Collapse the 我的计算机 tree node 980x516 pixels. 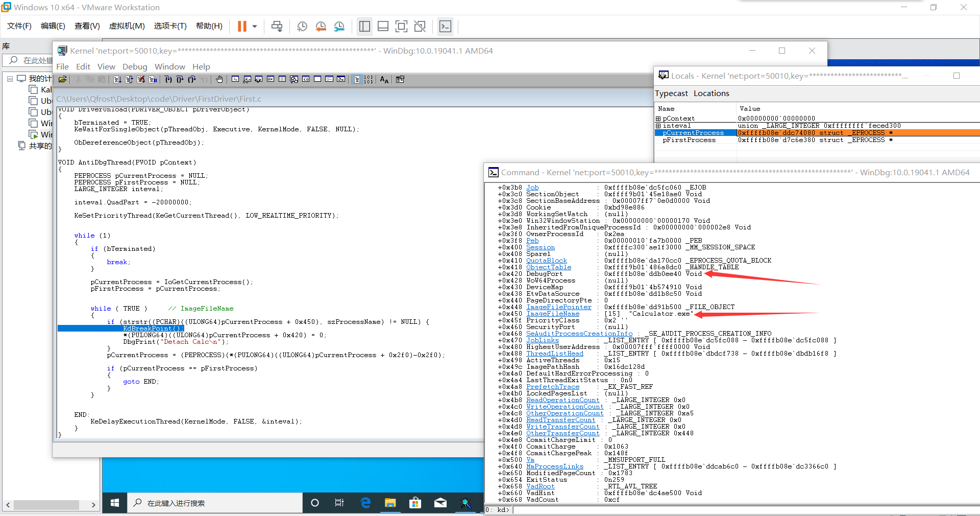(10, 79)
